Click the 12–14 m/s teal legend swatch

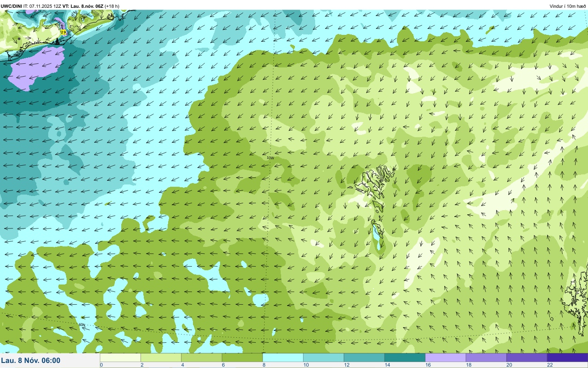point(364,357)
